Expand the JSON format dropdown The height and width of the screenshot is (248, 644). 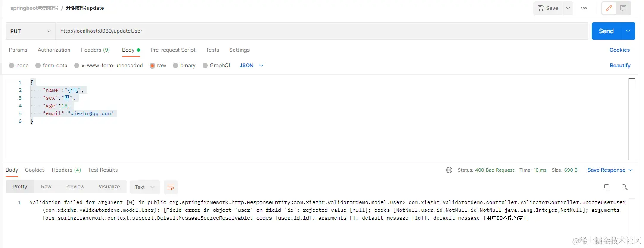pos(251,66)
